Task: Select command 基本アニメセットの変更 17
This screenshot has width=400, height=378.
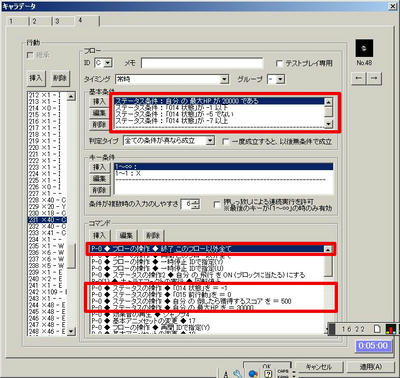Action: tap(207, 321)
